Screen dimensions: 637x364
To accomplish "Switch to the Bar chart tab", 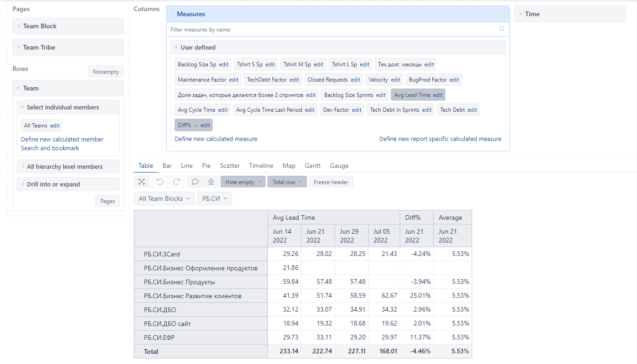I will pyautogui.click(x=167, y=166).
